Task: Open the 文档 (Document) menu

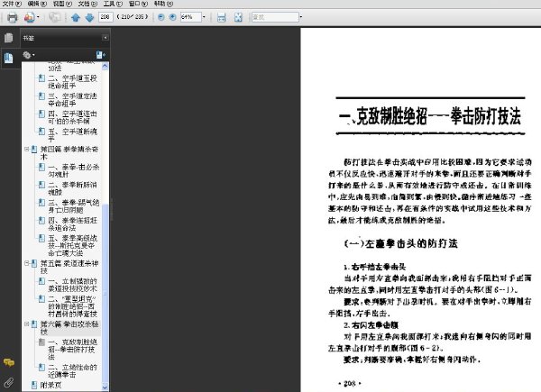Action: (87, 4)
